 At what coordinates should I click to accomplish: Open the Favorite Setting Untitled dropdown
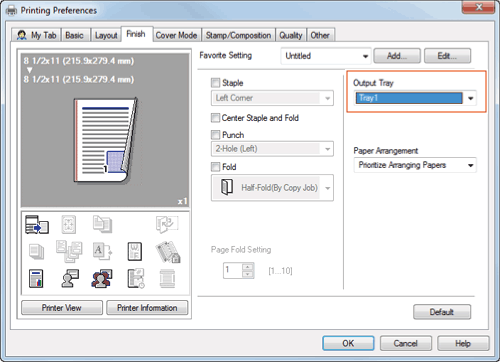point(326,56)
